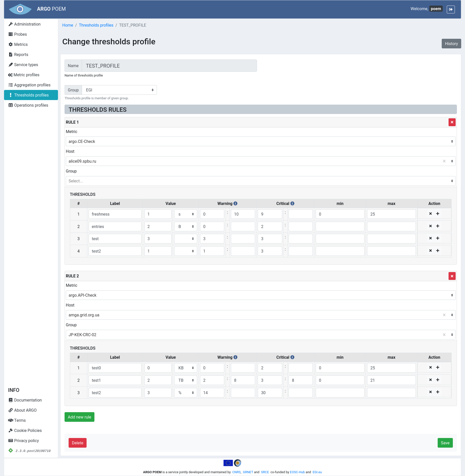
Task: Open test0 unit 'KB' dropdown
Action: coord(186,368)
